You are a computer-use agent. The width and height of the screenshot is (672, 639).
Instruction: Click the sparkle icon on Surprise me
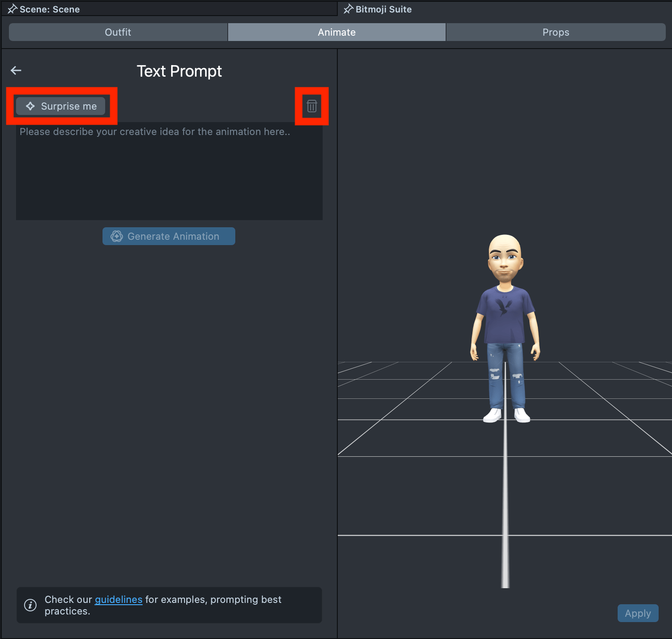click(x=30, y=106)
